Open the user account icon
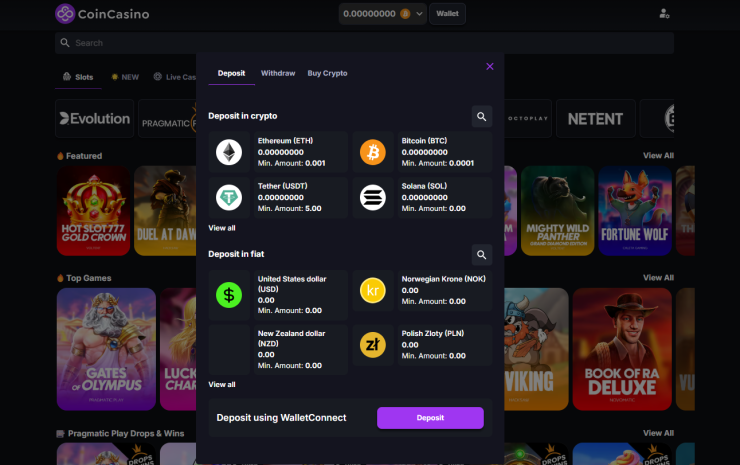Screen dimensions: 740x465 [x=665, y=14]
